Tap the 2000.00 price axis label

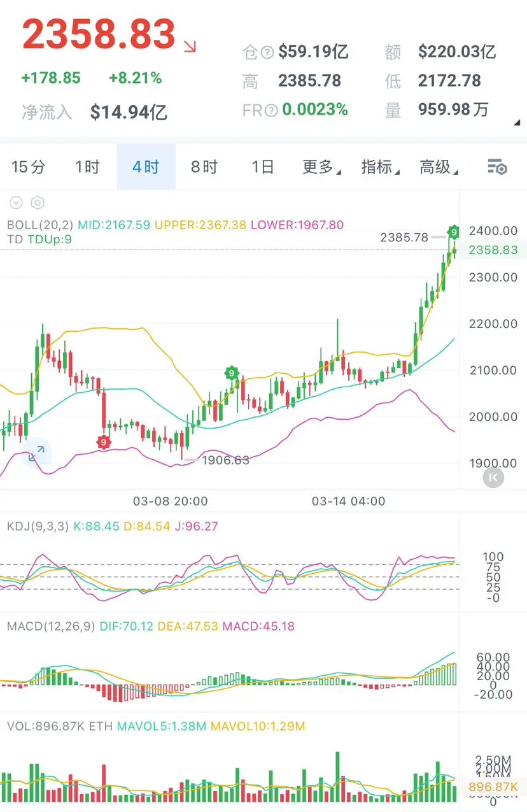point(493,417)
